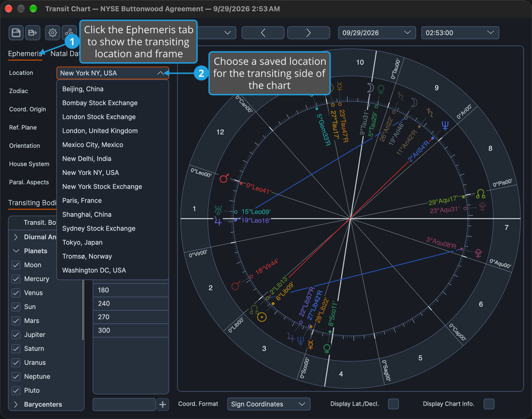Switch to the Ephemeris tab
Viewport: 532px width, 419px height.
coord(25,54)
